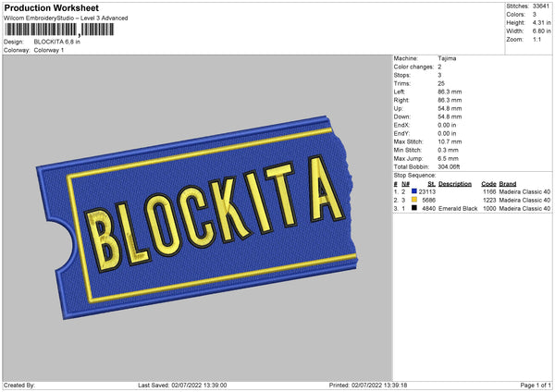Click the Max Stitch value 10.7 mm
555x392 pixels.
pos(450,141)
